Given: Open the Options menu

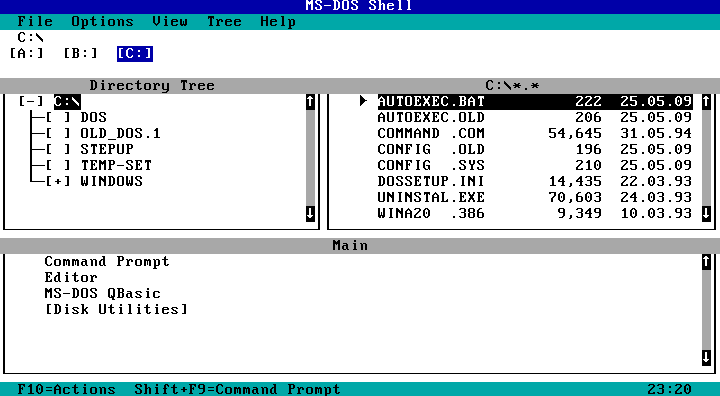Looking at the screenshot, I should pos(102,22).
